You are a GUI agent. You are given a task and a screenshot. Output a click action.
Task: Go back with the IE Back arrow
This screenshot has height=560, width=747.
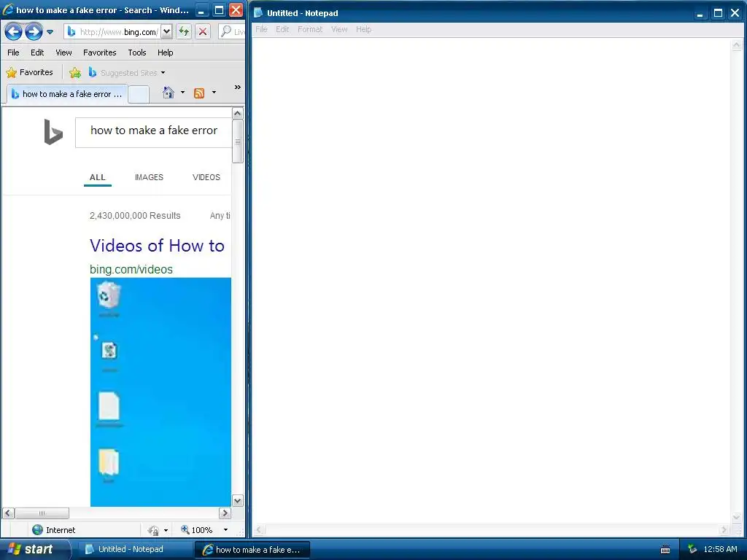13,32
